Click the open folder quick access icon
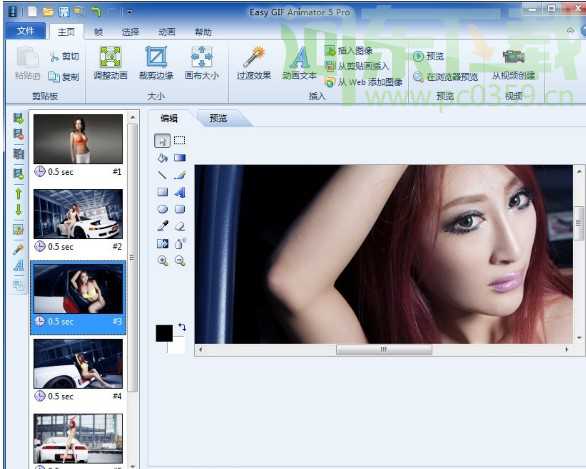Image resolution: width=586 pixels, height=469 pixels. pos(48,12)
